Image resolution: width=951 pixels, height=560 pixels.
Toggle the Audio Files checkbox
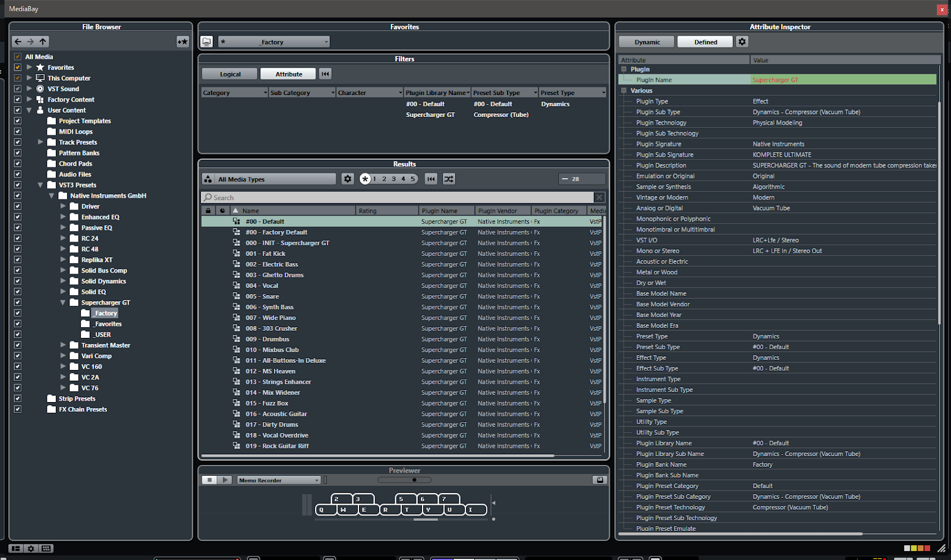(17, 175)
